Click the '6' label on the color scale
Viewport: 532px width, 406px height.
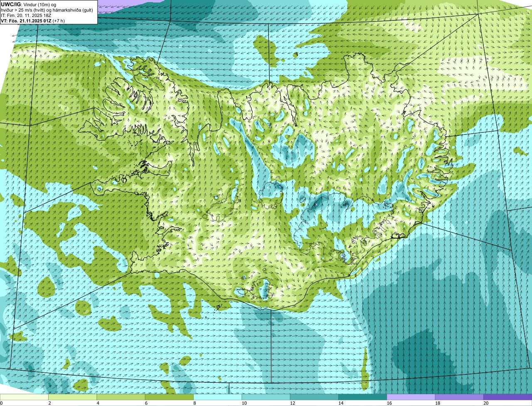click(146, 403)
